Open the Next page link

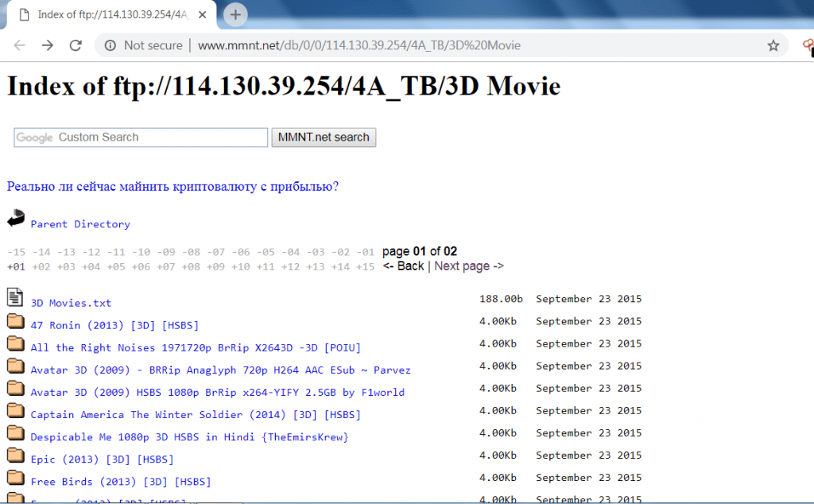(x=468, y=266)
